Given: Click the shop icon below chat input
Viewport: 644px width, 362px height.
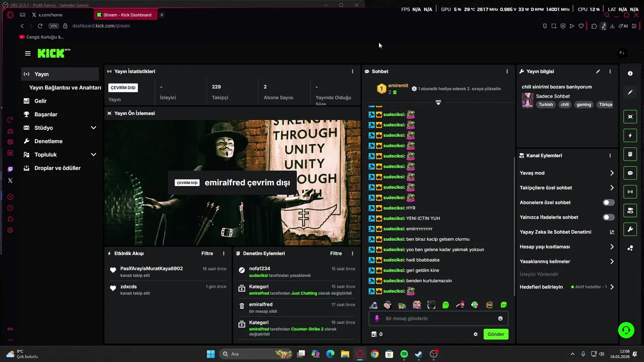Looking at the screenshot, I should (374, 334).
